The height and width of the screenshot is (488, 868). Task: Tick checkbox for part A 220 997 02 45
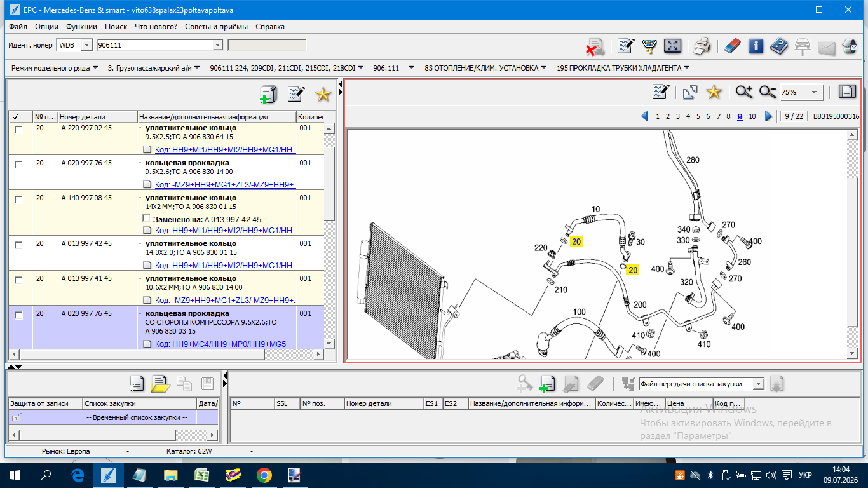[18, 130]
